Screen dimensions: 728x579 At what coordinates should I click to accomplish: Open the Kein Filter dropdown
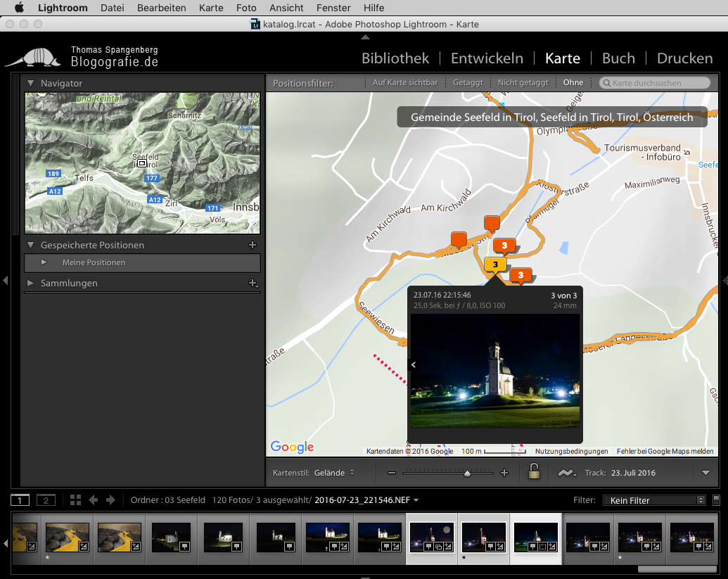[x=654, y=500]
